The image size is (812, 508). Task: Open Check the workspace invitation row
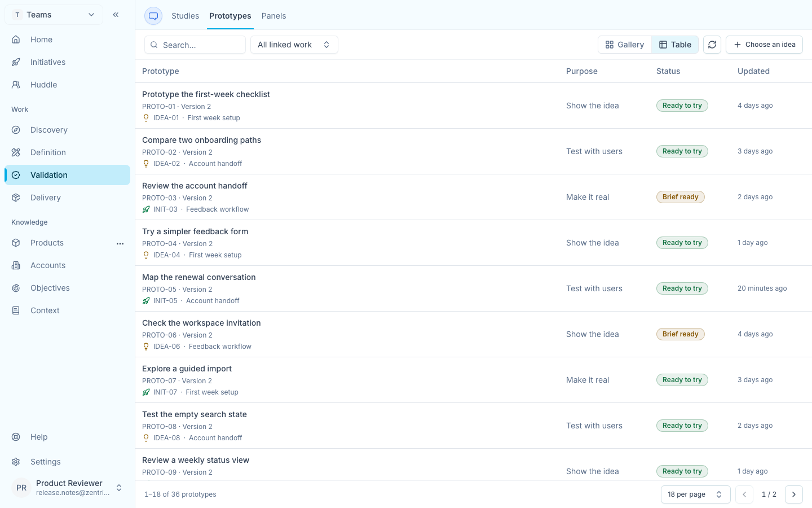pos(474,334)
